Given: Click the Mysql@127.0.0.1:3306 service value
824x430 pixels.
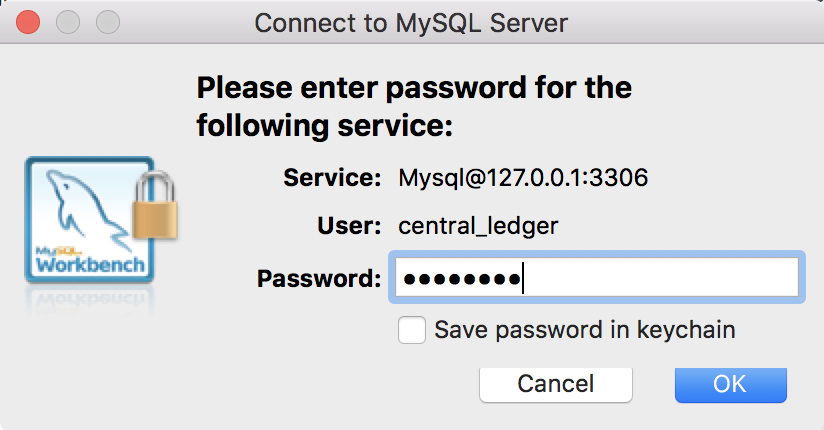Looking at the screenshot, I should click(523, 179).
